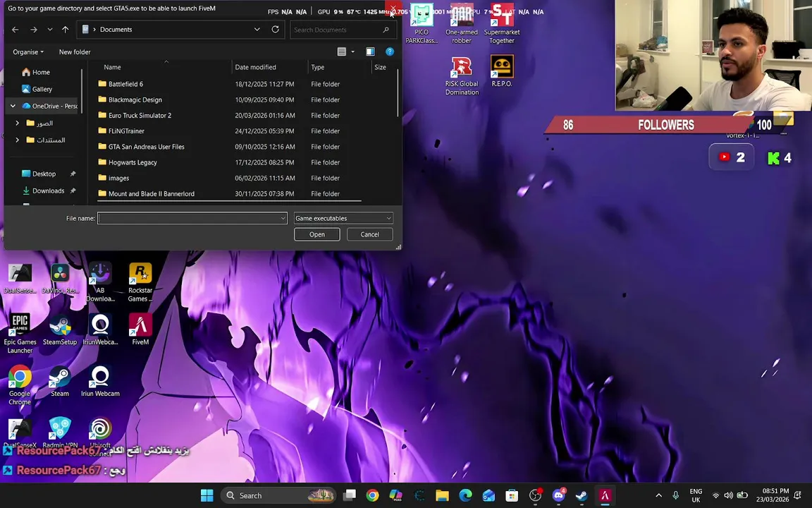Open Downloads quick access location
Viewport: 812px width, 508px height.
point(48,190)
